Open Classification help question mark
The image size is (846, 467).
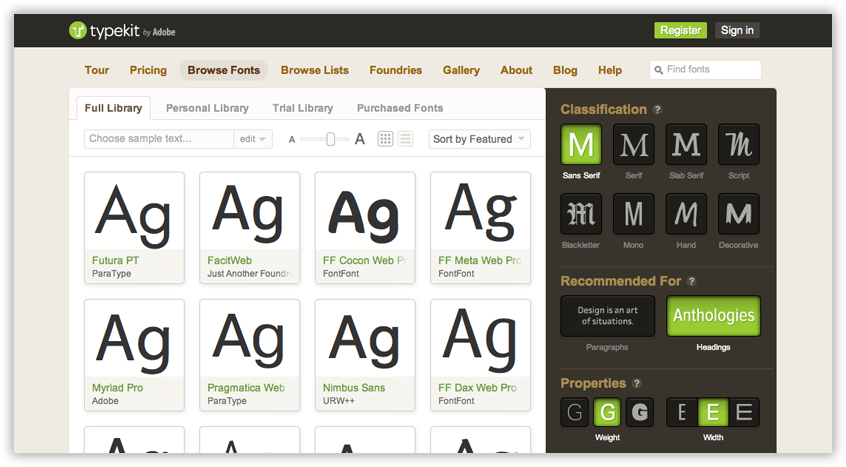pos(657,109)
